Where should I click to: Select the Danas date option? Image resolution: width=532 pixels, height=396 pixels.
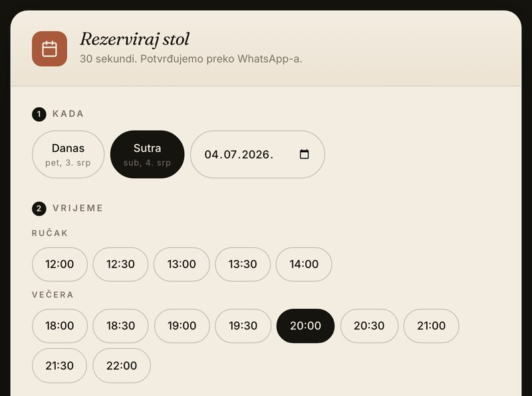click(68, 154)
